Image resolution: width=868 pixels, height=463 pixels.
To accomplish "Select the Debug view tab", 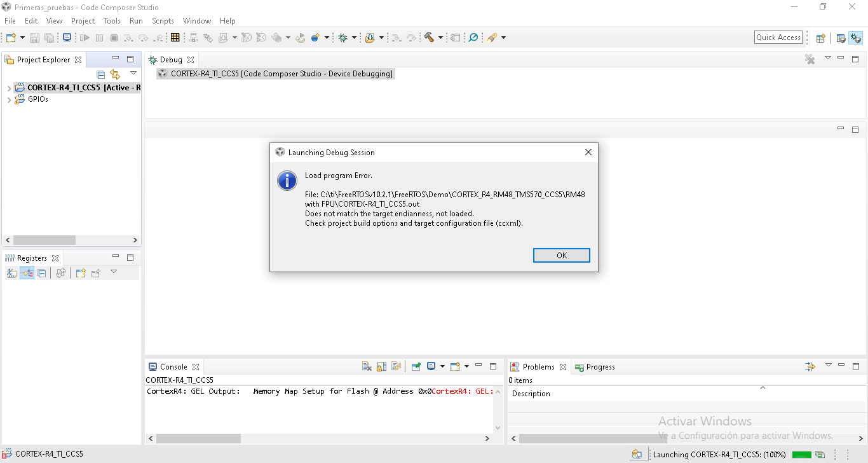I will 171,60.
